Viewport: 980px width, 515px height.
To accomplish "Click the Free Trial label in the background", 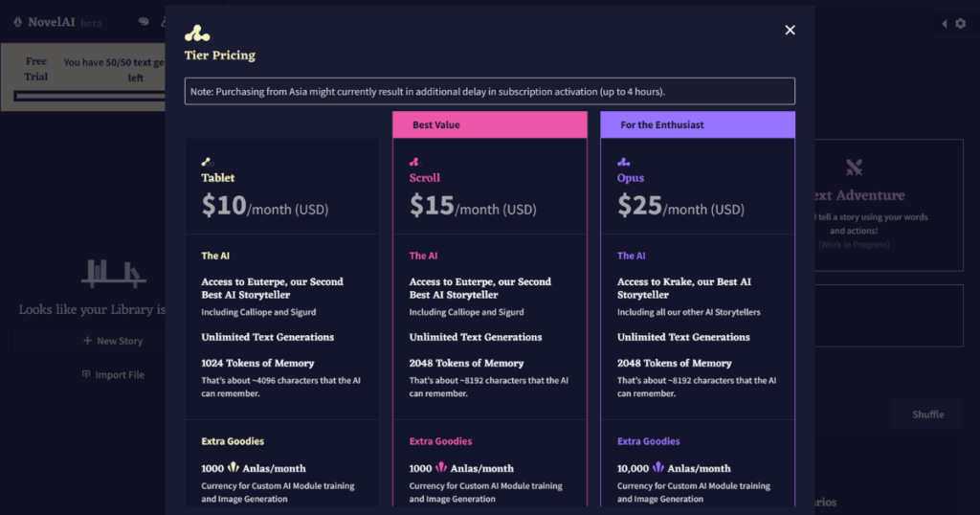I will click(x=35, y=69).
